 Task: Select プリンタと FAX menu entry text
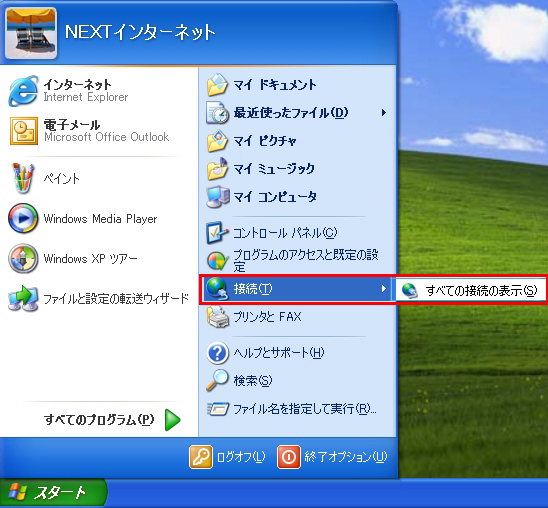coord(267,317)
